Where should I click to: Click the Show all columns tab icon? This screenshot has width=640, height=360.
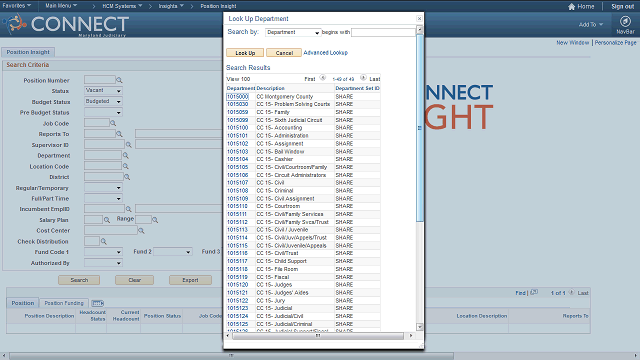[98, 303]
